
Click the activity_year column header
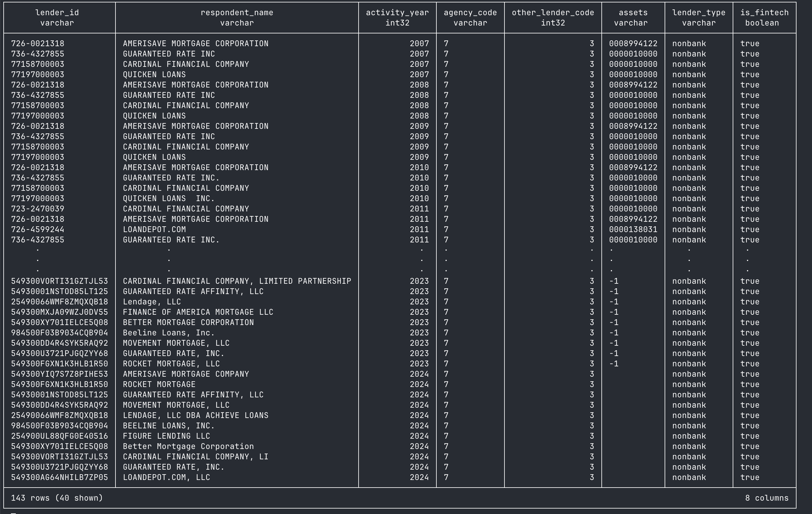397,13
